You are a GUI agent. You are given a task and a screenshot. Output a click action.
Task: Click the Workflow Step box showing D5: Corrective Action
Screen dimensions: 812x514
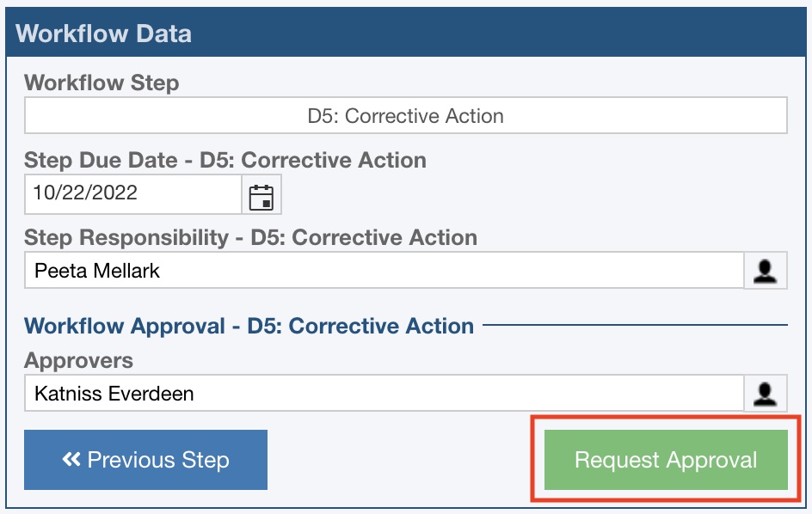[405, 116]
